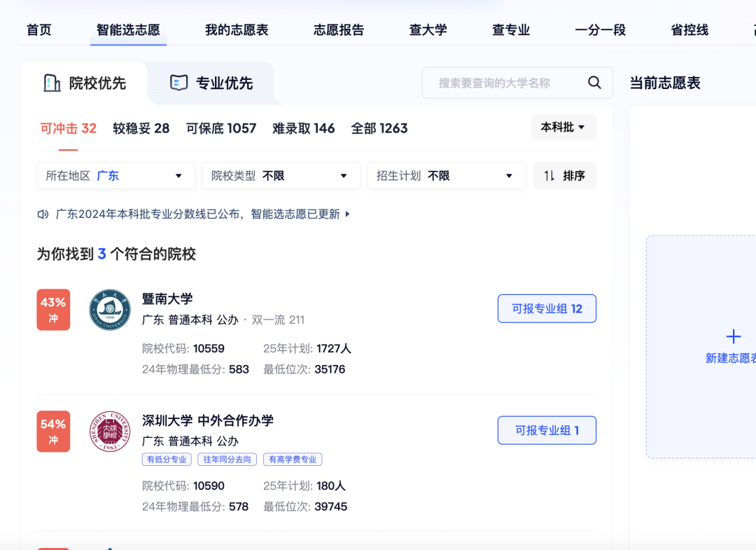The image size is (756, 550).
Task: Click the search magnifier icon
Action: tap(594, 83)
